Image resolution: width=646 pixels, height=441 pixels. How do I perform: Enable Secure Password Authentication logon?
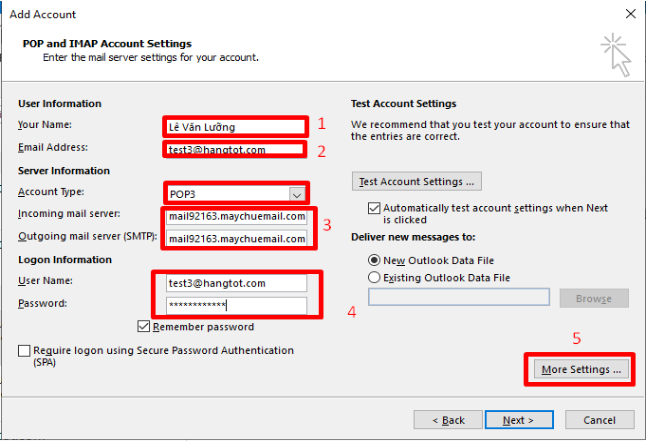point(24,351)
